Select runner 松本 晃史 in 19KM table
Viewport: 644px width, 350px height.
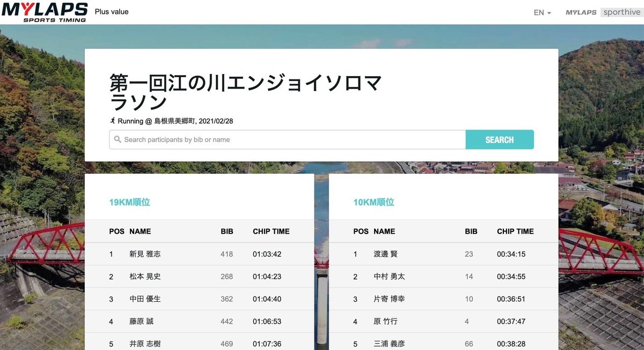(145, 277)
